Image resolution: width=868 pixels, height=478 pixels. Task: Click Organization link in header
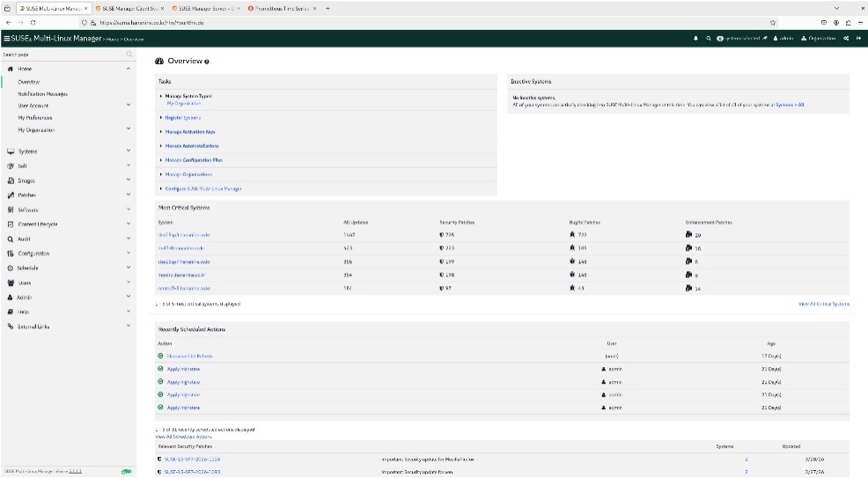pyautogui.click(x=819, y=38)
